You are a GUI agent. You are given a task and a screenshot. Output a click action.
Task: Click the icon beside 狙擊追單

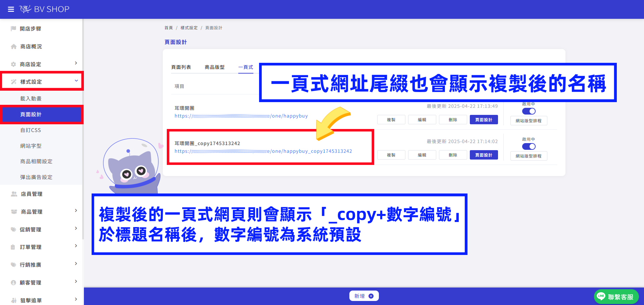(x=14, y=300)
